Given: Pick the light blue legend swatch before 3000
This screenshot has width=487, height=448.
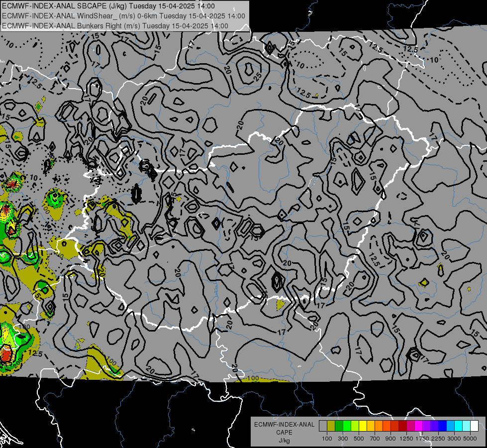Looking at the screenshot, I should pos(451,426).
